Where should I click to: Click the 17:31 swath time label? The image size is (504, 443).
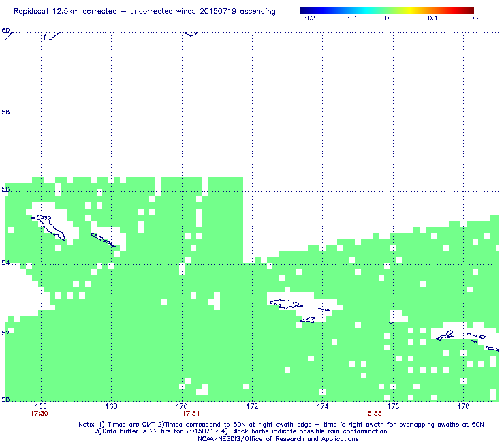click(x=191, y=414)
